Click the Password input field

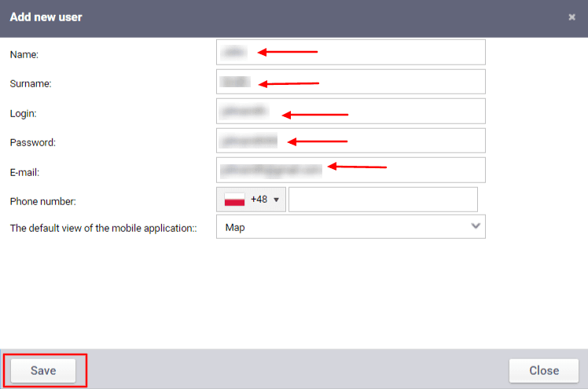(x=351, y=141)
